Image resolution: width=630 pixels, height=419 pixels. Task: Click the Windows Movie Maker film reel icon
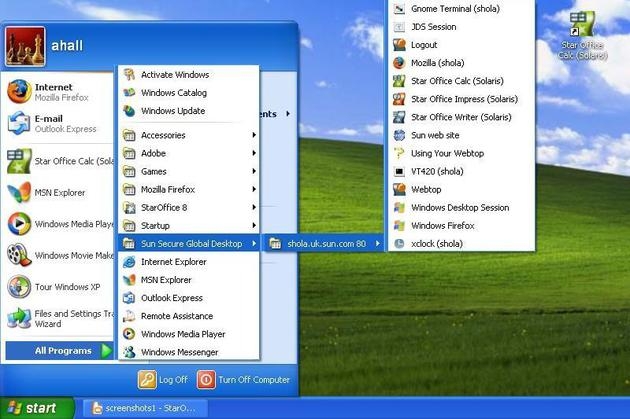point(19,255)
